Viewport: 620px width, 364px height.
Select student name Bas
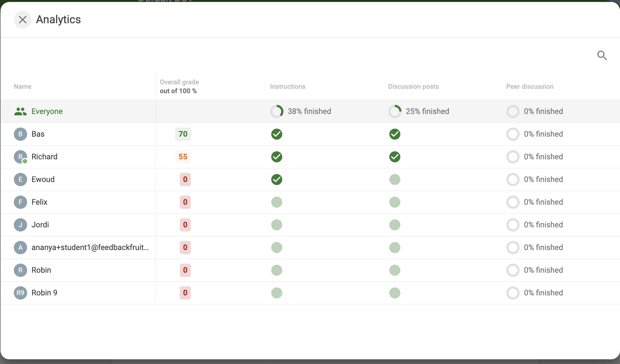[38, 134]
